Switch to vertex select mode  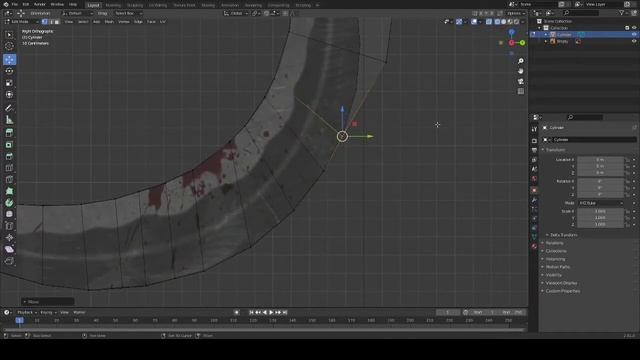44,22
